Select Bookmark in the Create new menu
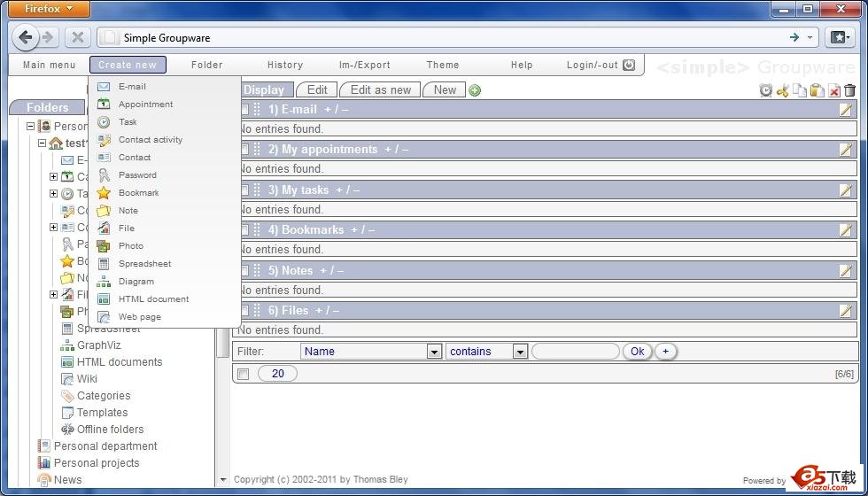868x496 pixels. (138, 193)
